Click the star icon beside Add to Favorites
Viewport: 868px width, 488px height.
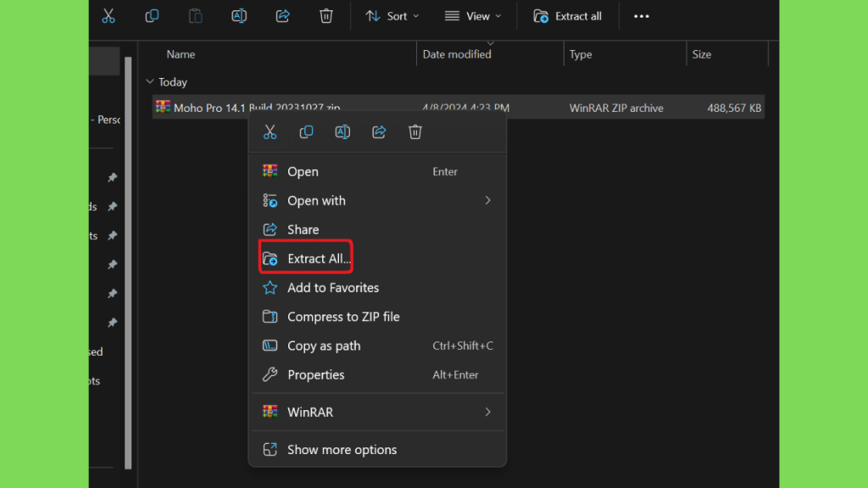tap(270, 288)
